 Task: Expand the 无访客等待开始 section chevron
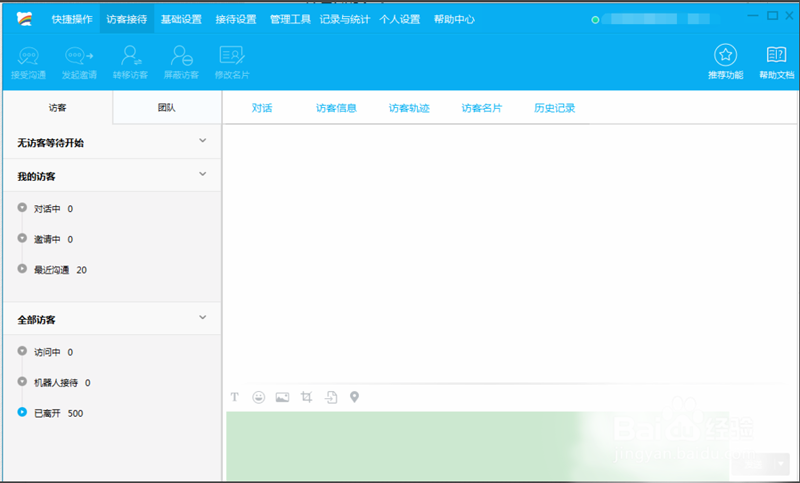point(203,141)
